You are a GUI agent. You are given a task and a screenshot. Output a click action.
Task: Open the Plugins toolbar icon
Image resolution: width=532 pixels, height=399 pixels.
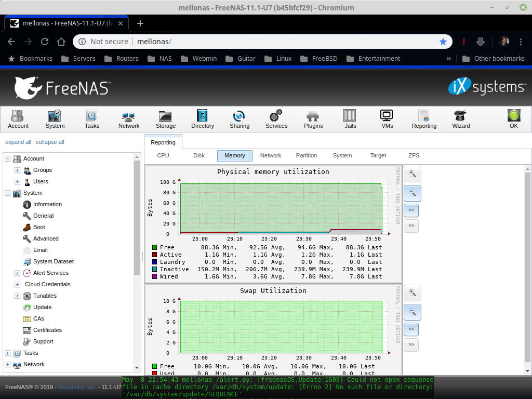pyautogui.click(x=313, y=119)
